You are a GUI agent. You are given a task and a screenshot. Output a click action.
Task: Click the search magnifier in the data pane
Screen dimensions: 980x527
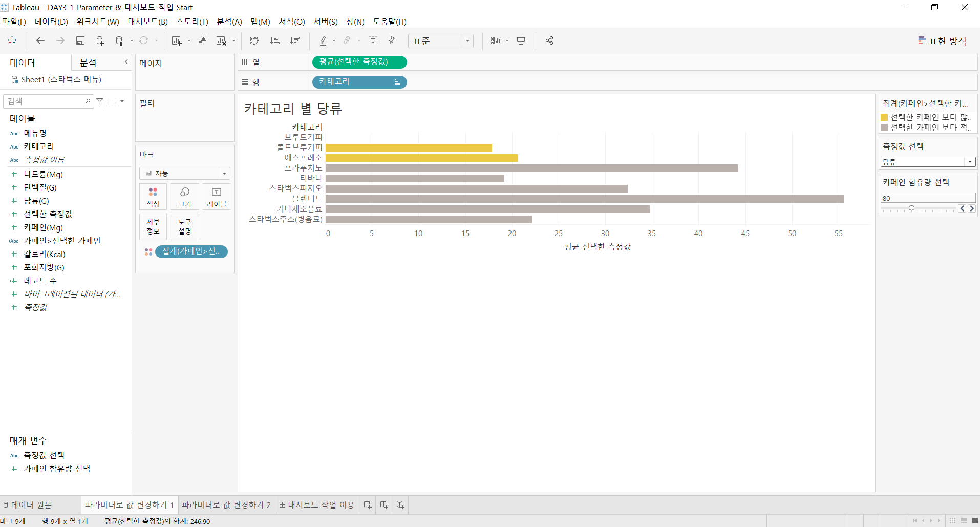tap(88, 101)
